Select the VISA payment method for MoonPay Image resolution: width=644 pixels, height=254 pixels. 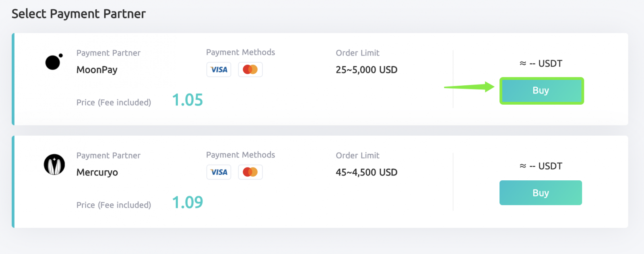point(219,69)
